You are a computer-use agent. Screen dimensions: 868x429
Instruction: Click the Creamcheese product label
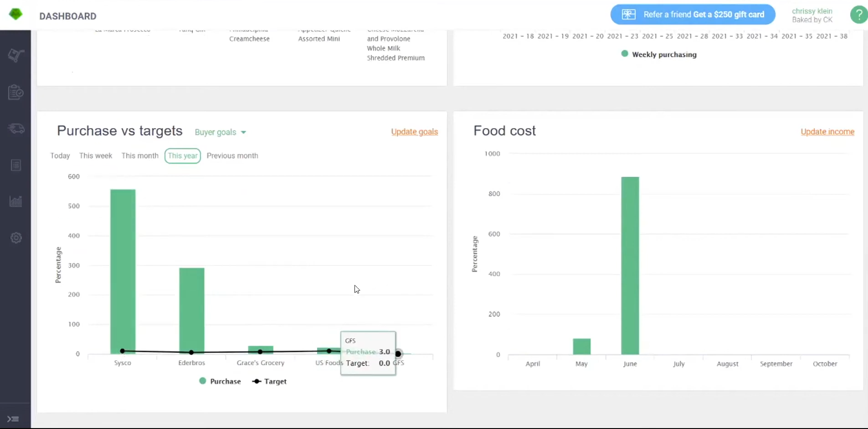tap(249, 39)
